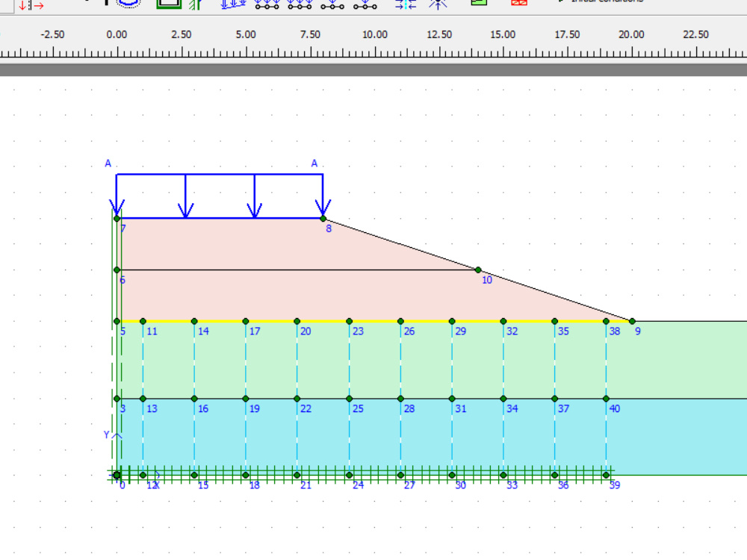
Task: Open the Tunnel designer tool
Action: [127, 4]
